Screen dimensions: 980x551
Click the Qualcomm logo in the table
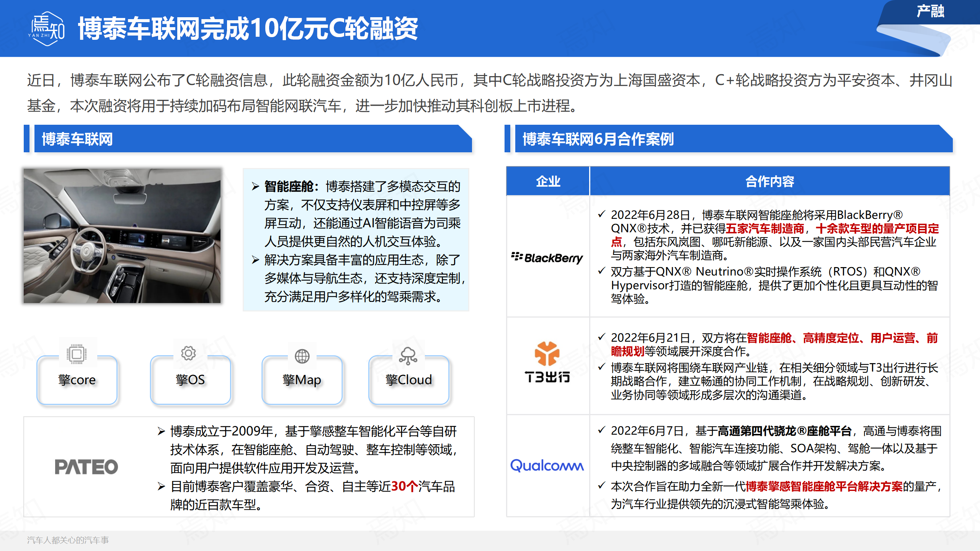547,466
